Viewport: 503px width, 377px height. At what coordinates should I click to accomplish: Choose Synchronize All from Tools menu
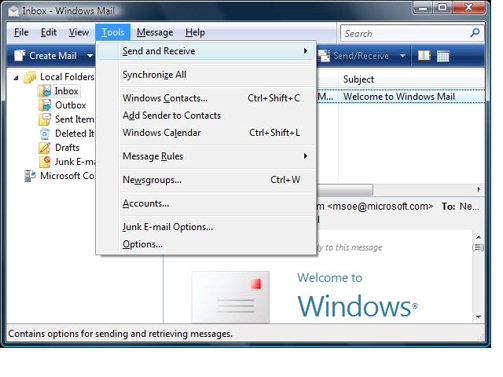[x=206, y=75]
